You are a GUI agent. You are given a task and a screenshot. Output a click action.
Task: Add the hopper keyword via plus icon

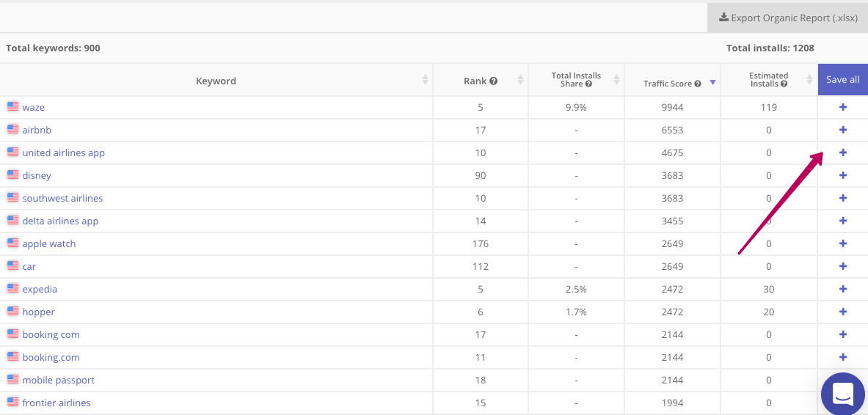[842, 312]
